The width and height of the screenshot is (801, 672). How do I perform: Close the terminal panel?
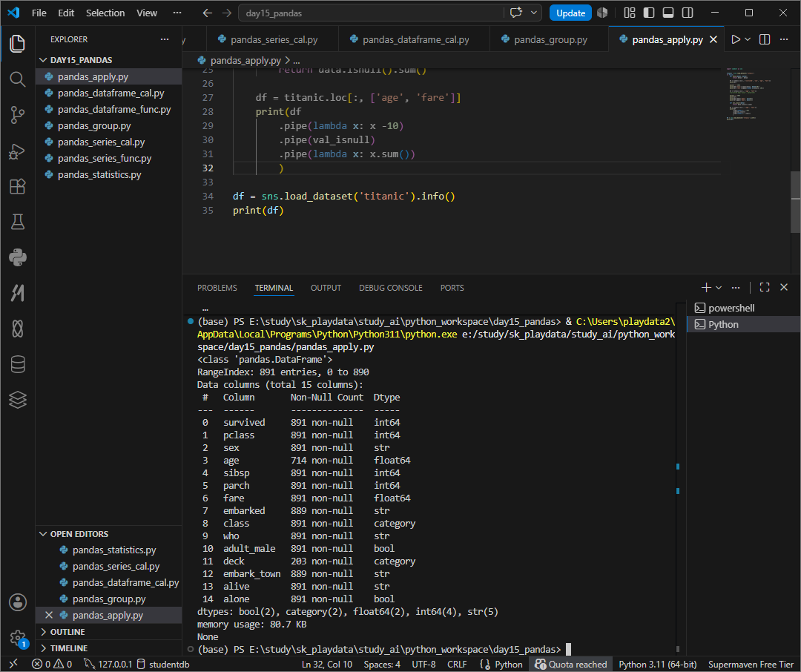pyautogui.click(x=784, y=288)
